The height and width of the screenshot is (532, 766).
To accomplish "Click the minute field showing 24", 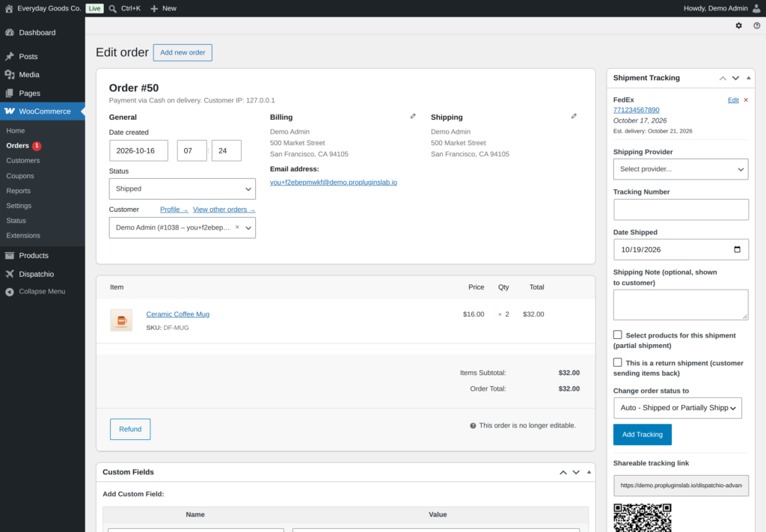I will (227, 150).
